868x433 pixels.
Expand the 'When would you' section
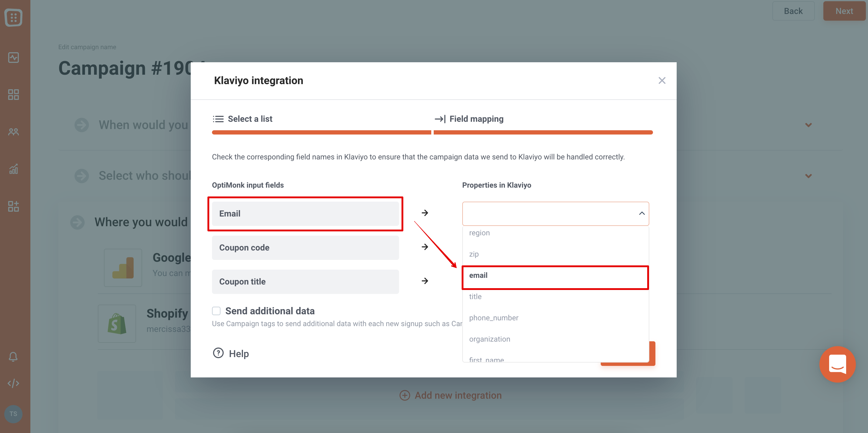808,125
